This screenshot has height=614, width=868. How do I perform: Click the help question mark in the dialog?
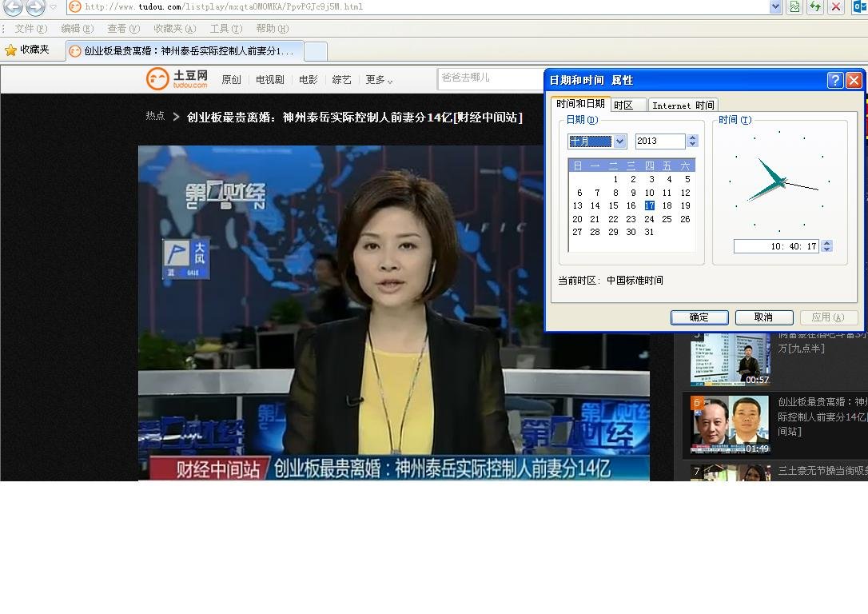(x=834, y=80)
